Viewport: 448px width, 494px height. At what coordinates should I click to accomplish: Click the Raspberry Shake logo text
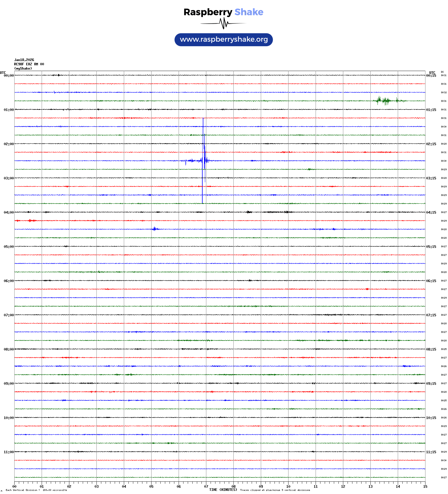click(x=223, y=12)
